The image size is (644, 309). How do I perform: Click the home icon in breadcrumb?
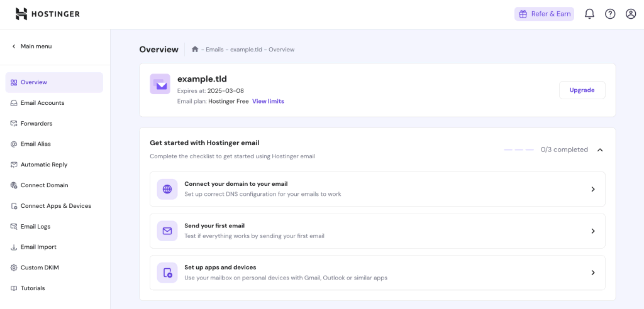(195, 49)
